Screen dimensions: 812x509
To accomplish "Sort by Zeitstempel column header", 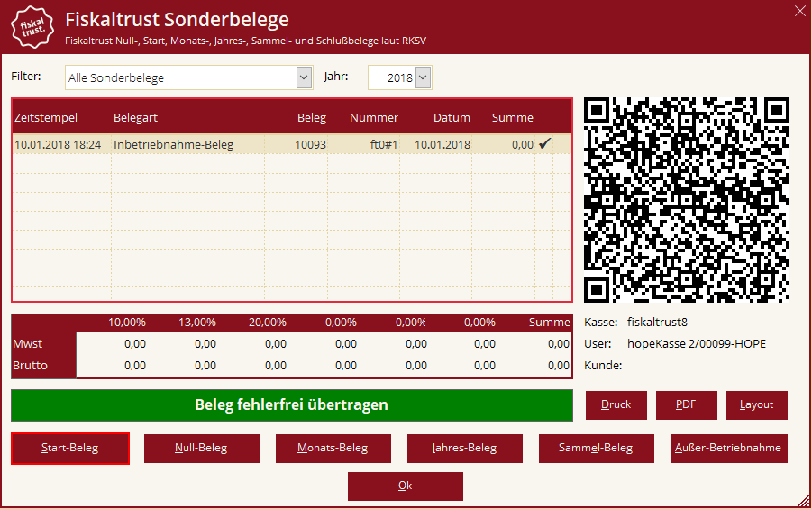I will (46, 117).
